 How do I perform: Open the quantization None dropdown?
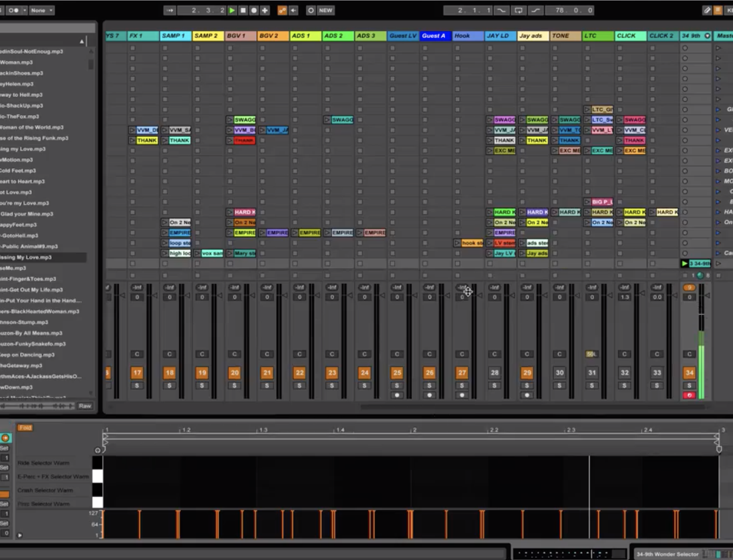pos(41,11)
